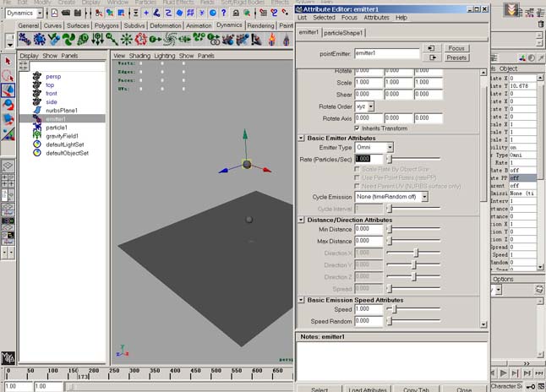Open the Shading menu in viewport
Image resolution: width=546 pixels, height=392 pixels.
point(139,56)
